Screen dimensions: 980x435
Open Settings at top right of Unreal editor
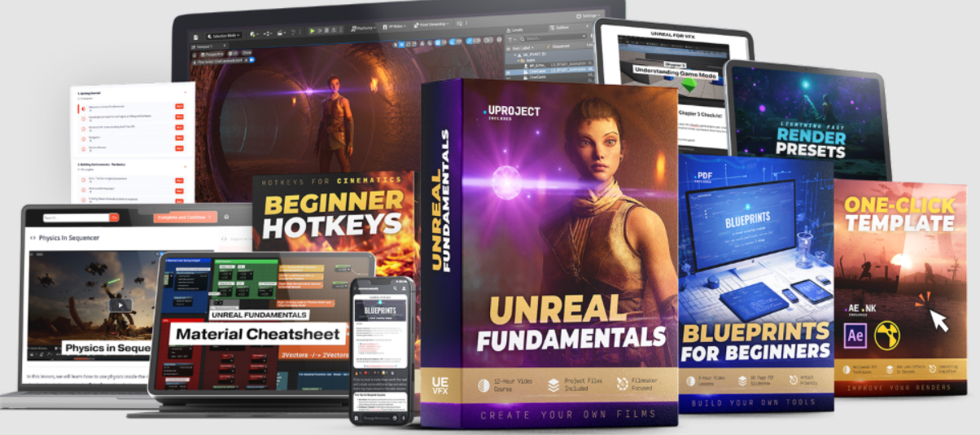pyautogui.click(x=588, y=16)
